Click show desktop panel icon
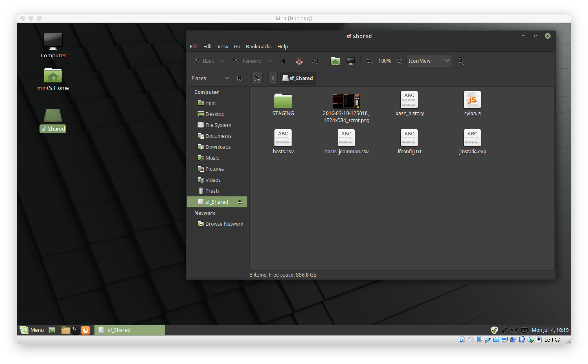588x364 pixels. (52, 330)
